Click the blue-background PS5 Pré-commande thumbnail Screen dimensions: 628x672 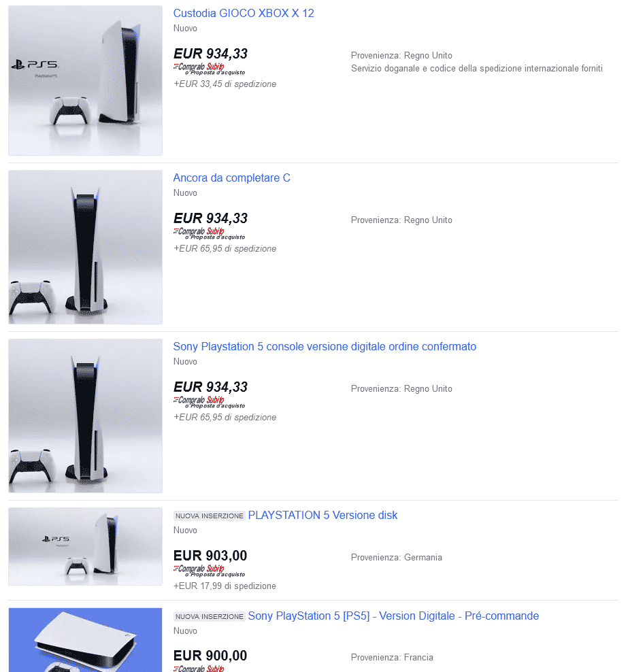point(85,640)
